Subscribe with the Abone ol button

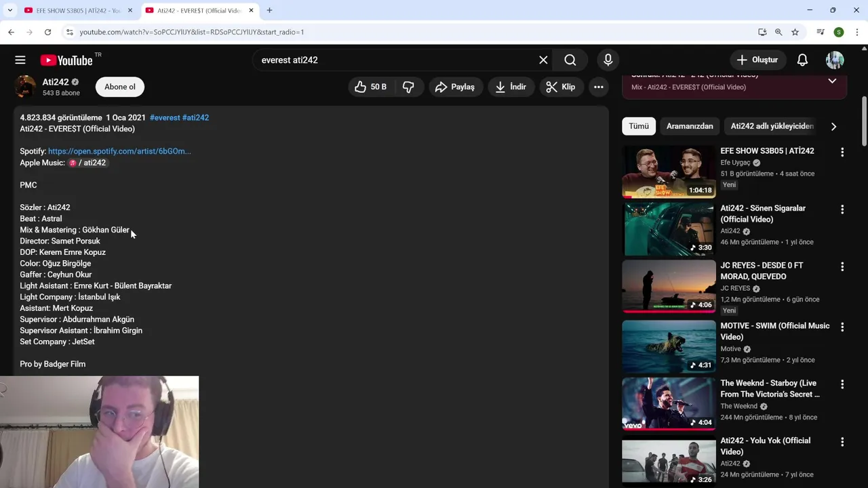pos(120,87)
